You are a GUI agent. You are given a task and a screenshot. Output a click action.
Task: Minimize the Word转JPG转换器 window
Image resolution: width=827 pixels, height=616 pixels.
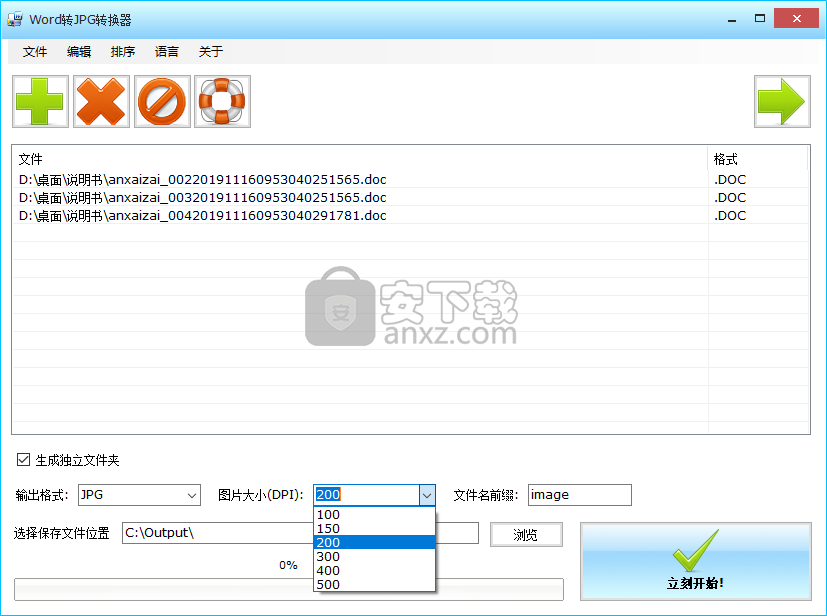coord(732,19)
